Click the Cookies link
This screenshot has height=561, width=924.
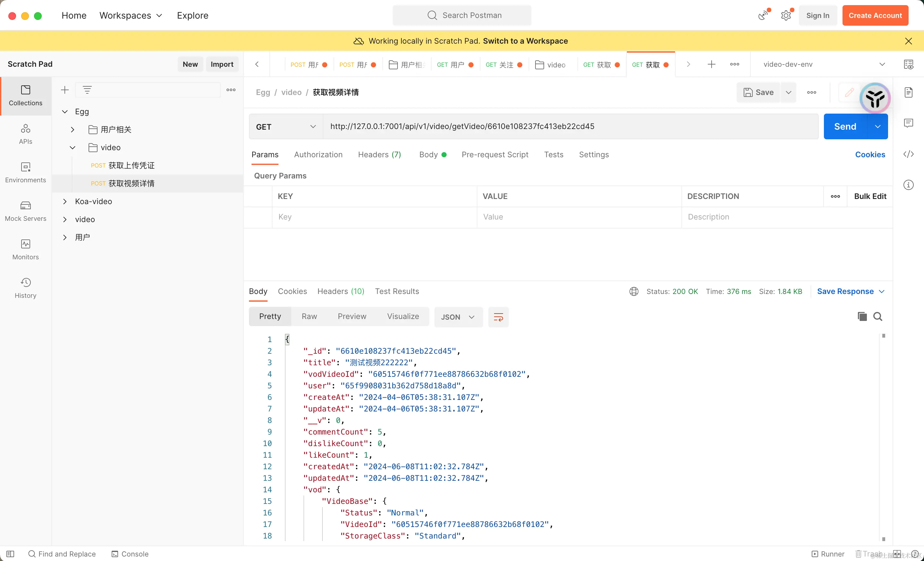click(870, 154)
